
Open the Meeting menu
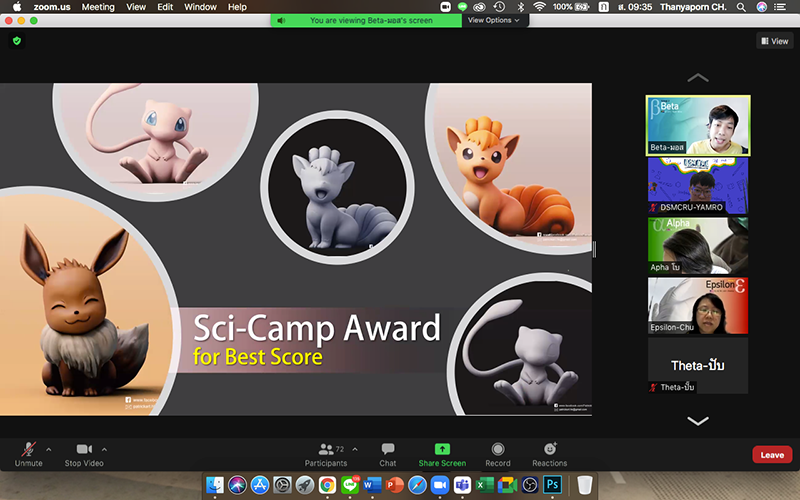pyautogui.click(x=98, y=7)
